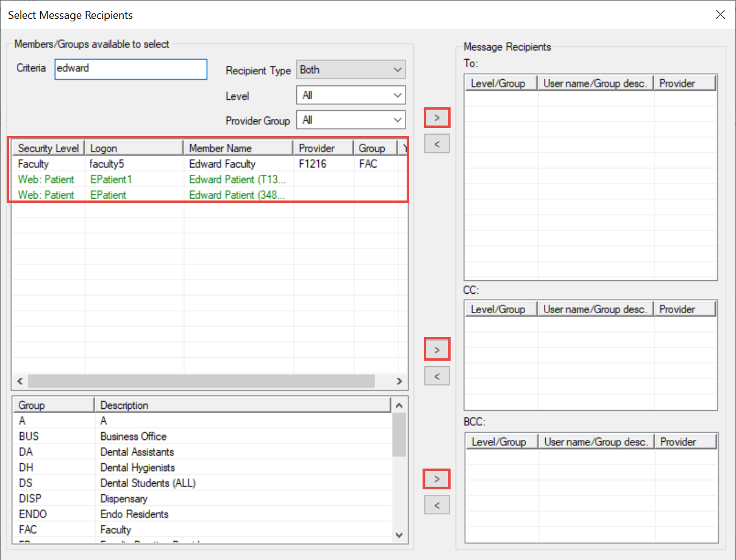Viewport: 736px width, 560px height.
Task: Add selected member to the To list
Action: [437, 117]
